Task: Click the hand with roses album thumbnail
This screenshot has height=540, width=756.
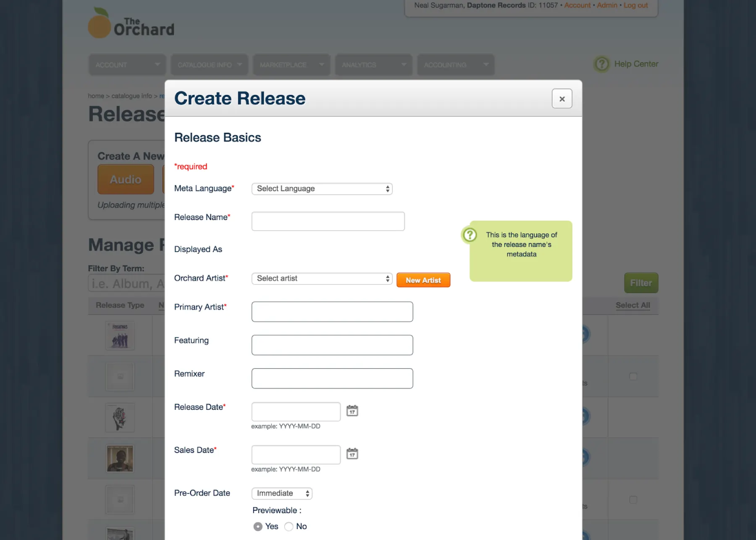Action: coord(120,418)
